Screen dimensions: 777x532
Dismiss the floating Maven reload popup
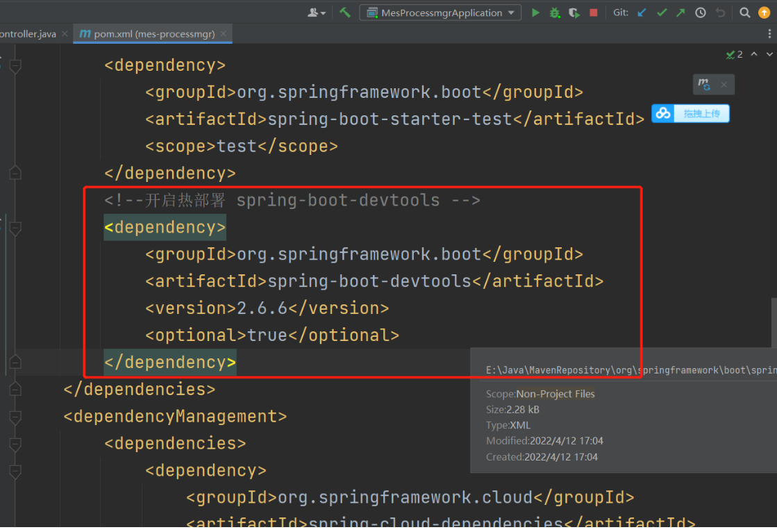[724, 85]
